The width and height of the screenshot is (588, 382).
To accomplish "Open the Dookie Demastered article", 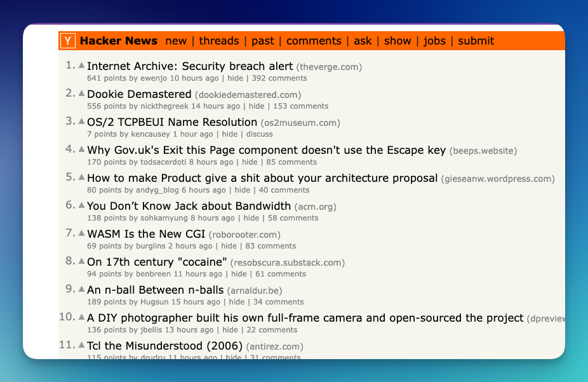I will tap(139, 94).
